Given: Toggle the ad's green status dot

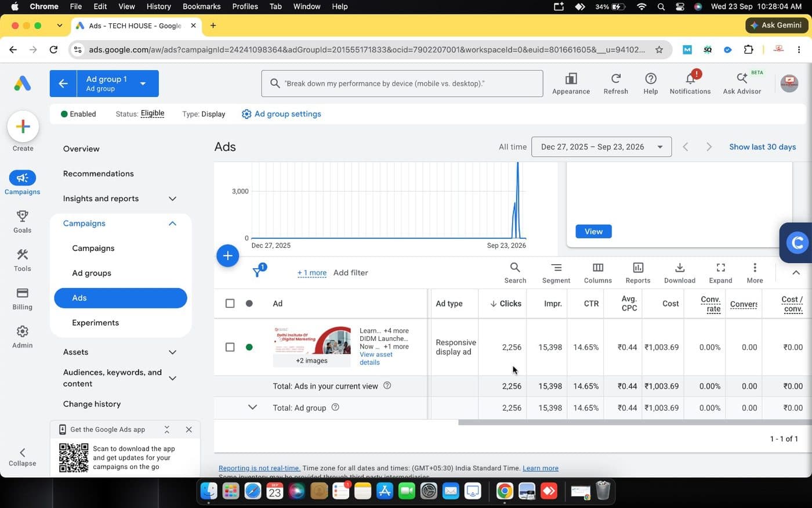Looking at the screenshot, I should pyautogui.click(x=249, y=347).
